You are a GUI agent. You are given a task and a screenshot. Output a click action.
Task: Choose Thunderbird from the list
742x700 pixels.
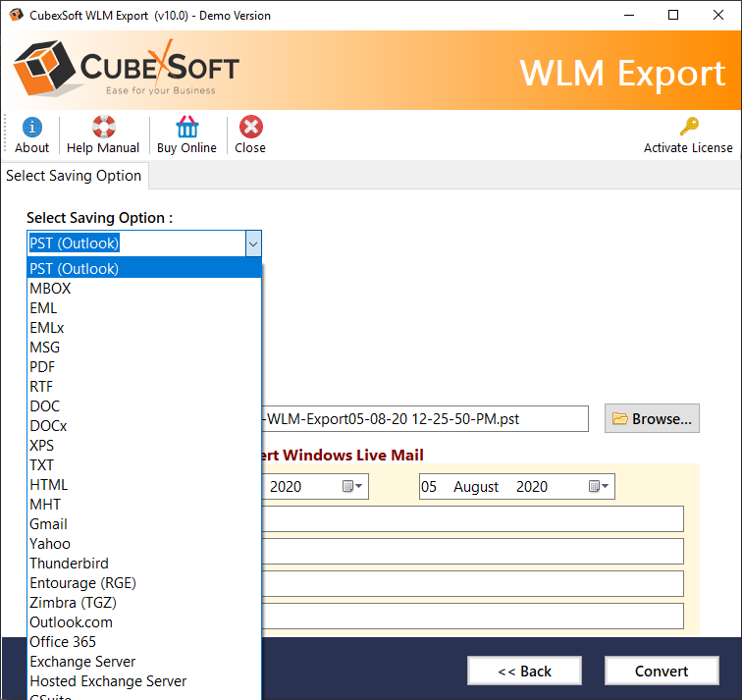point(69,564)
